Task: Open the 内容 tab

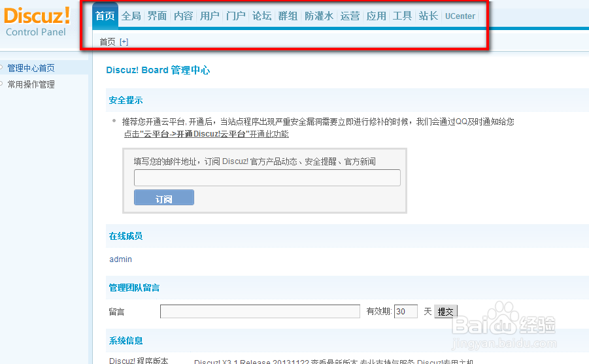Action: pos(183,16)
